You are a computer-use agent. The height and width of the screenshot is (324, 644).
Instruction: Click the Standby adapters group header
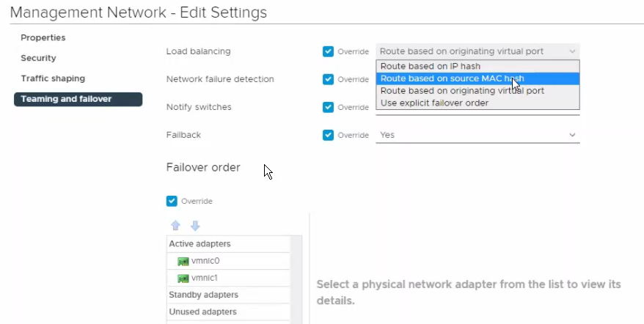pos(228,295)
